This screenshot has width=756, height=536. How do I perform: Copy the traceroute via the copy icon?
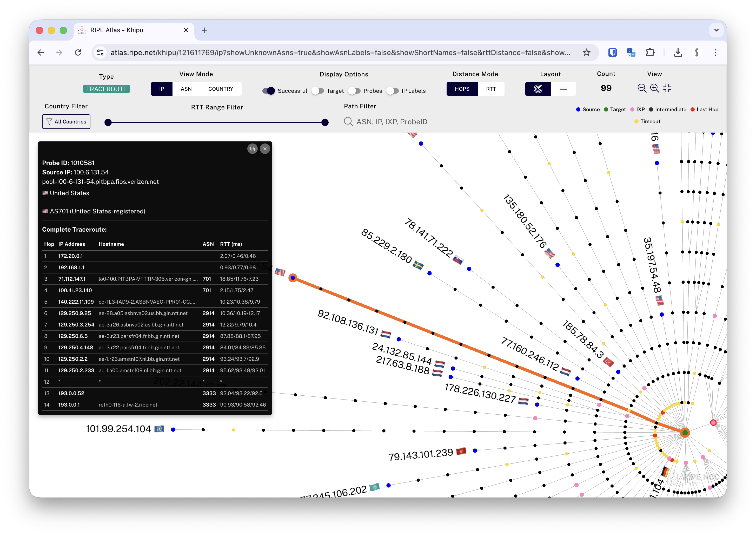pyautogui.click(x=253, y=149)
